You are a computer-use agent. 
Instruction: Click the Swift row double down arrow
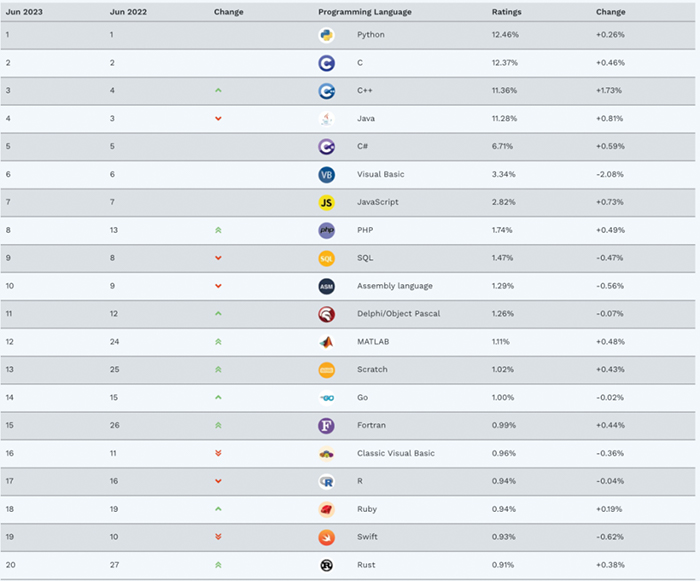coord(218,537)
